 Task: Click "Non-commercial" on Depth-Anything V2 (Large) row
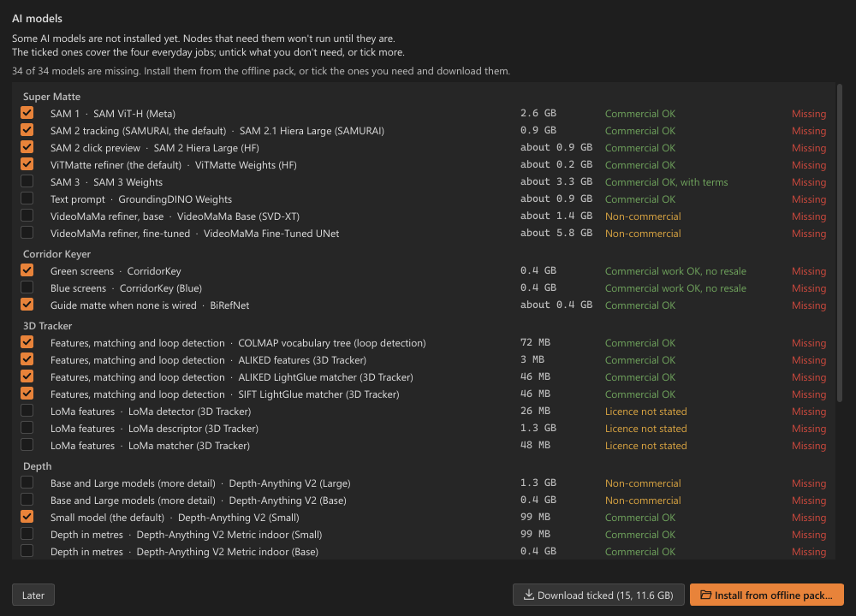click(x=643, y=483)
